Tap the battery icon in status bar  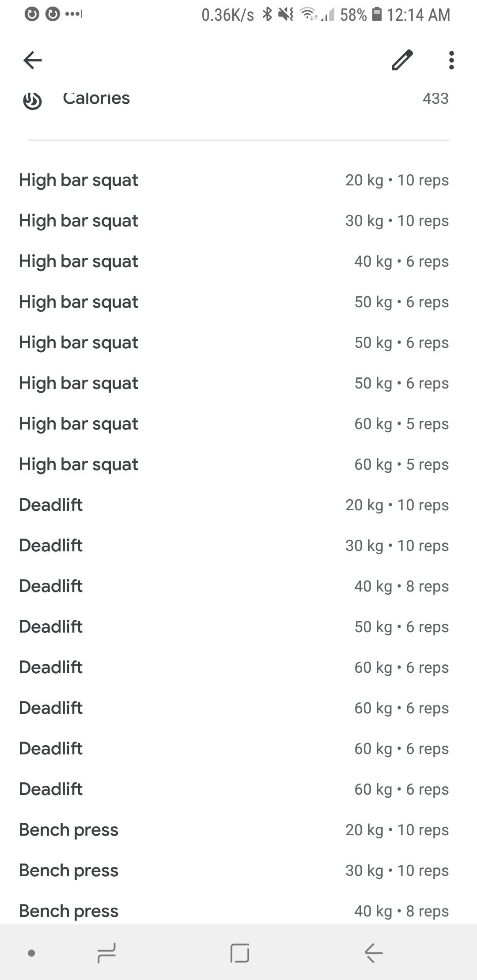point(377,15)
